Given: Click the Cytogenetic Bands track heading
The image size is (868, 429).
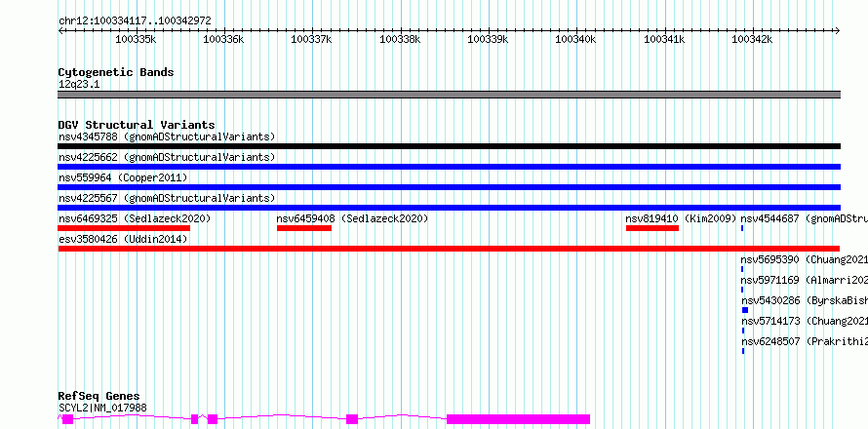Looking at the screenshot, I should [116, 72].
